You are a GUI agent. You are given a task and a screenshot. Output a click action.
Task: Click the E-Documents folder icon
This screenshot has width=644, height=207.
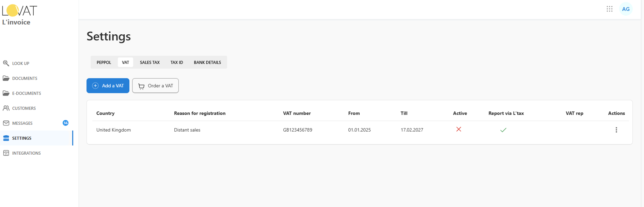[x=6, y=93]
